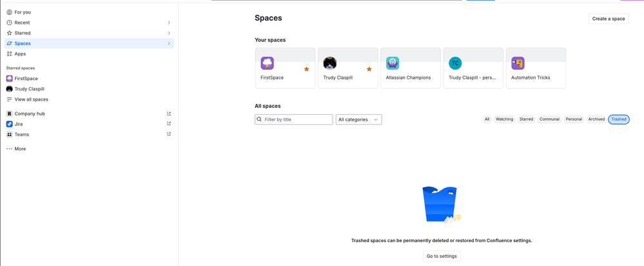
Task: Expand the Spaces chevron arrow
Action: 169,43
